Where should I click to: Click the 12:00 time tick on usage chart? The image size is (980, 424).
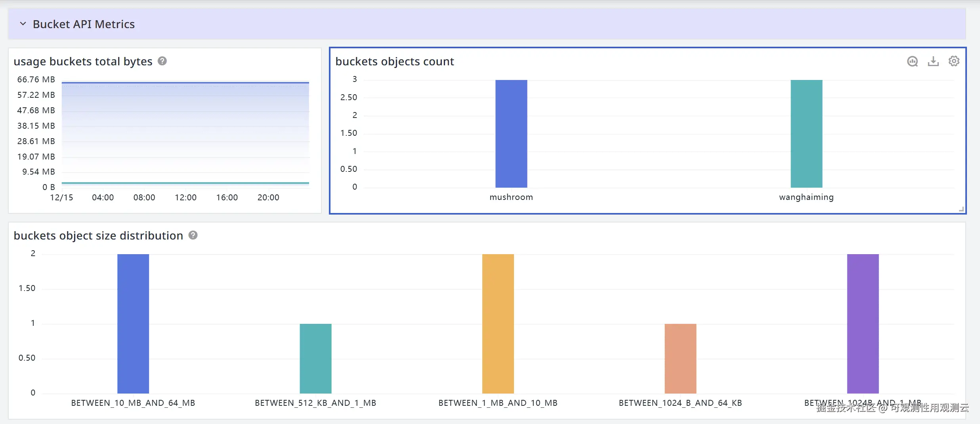[185, 197]
